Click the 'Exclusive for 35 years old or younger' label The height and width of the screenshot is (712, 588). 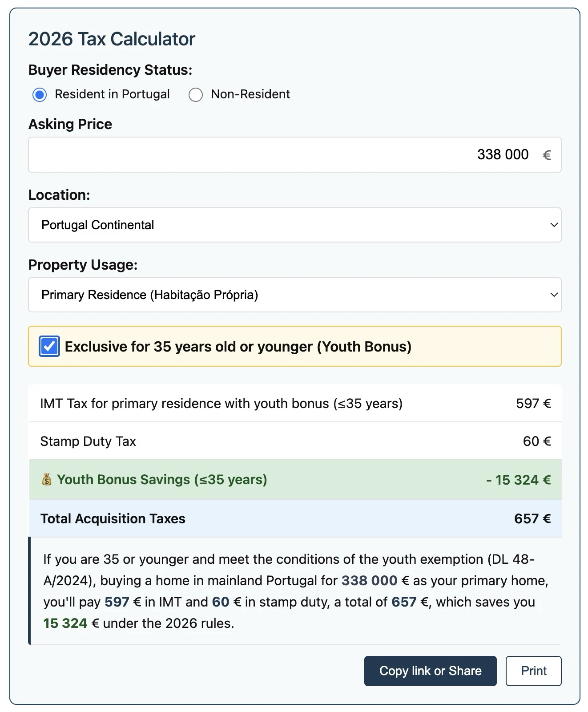(x=238, y=347)
